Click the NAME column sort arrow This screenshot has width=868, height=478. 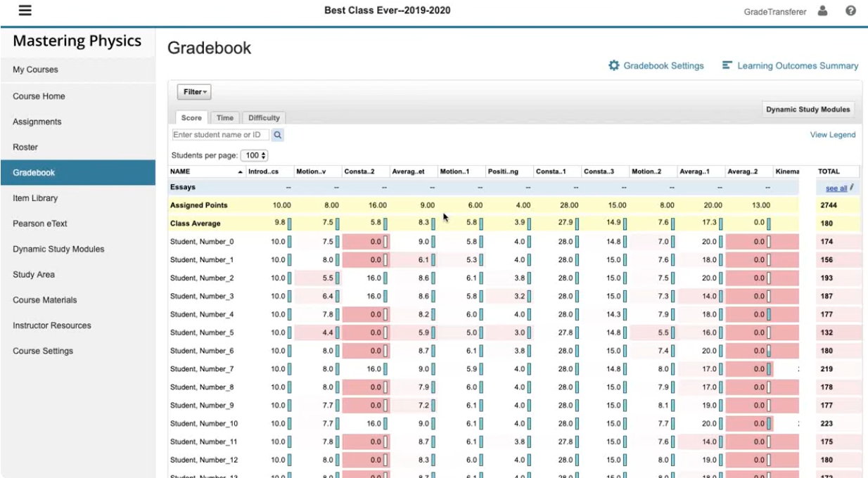[x=239, y=171]
